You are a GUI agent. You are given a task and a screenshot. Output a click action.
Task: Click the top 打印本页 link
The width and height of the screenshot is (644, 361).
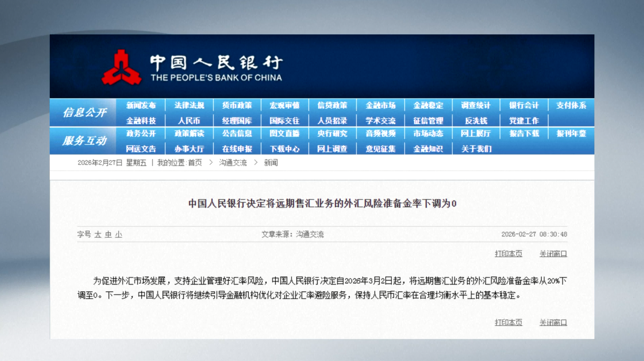click(x=508, y=254)
